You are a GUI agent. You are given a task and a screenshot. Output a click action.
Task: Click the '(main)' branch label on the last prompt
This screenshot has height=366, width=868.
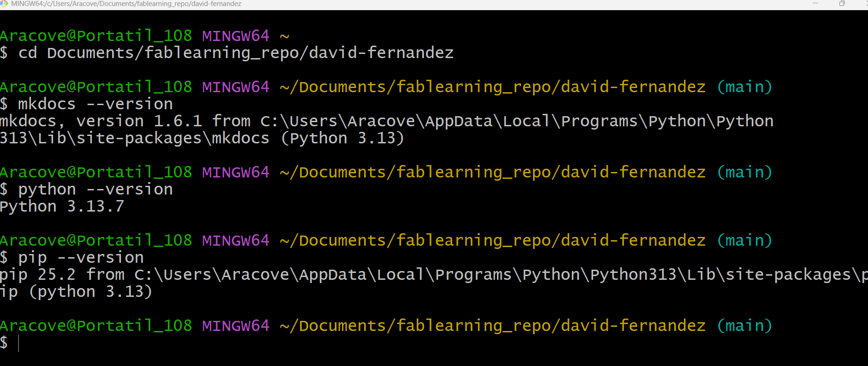[744, 326]
